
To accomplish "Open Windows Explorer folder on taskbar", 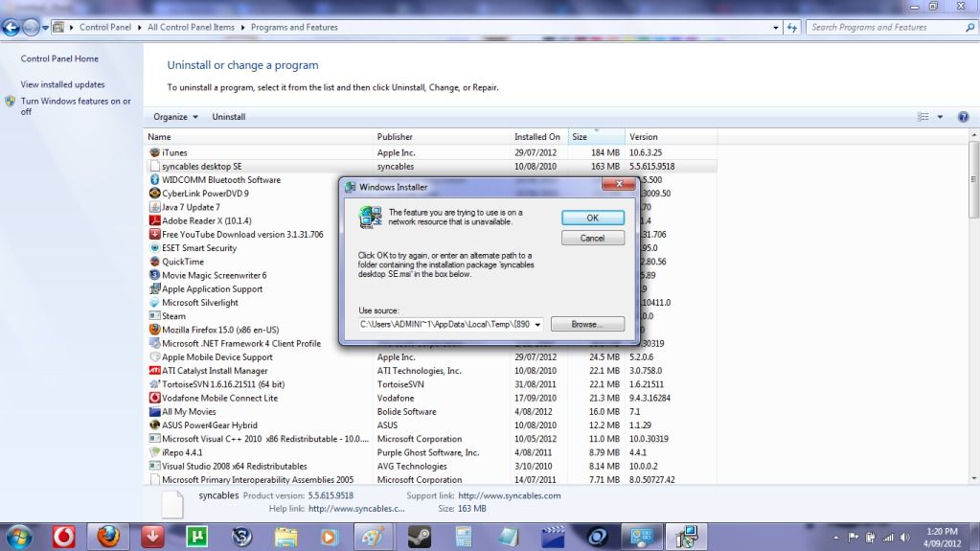I will click(285, 537).
